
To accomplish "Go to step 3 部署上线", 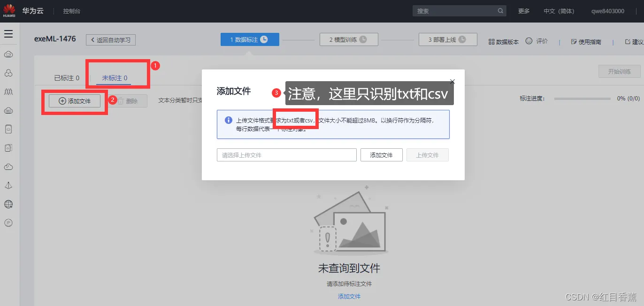I will pyautogui.click(x=448, y=39).
